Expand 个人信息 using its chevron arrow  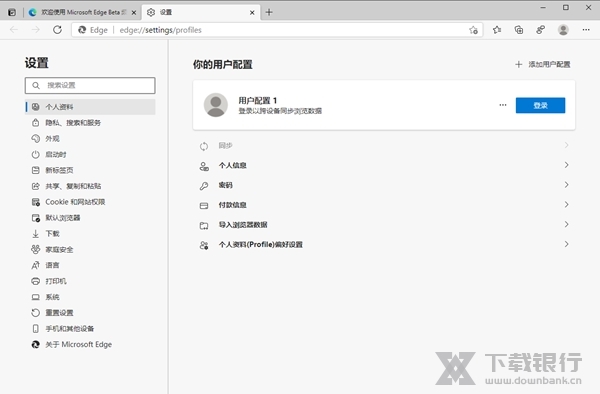pyautogui.click(x=566, y=165)
